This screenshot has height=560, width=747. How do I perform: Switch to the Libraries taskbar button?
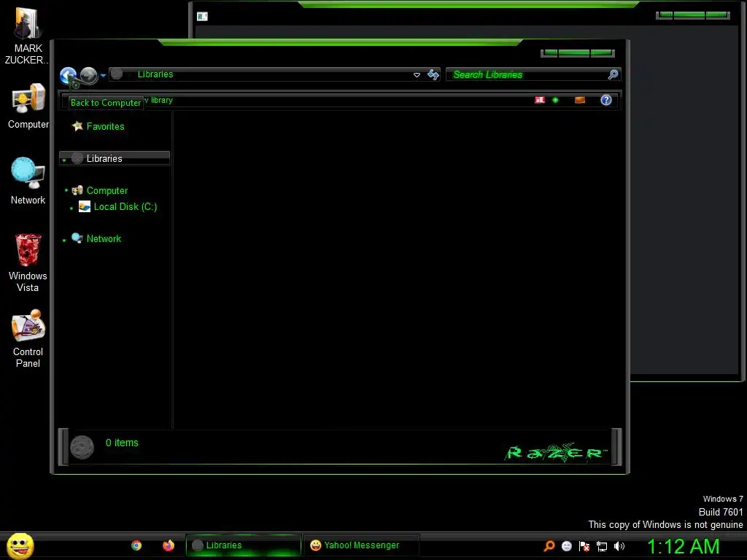244,545
